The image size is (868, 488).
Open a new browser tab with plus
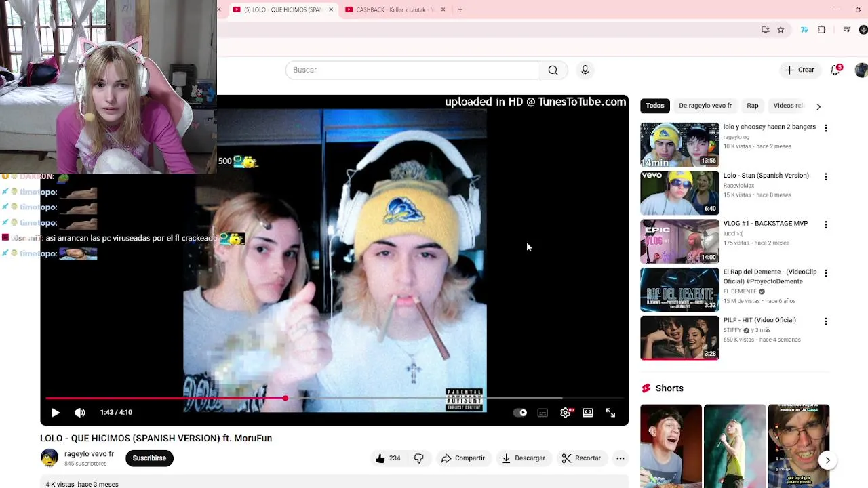(x=460, y=9)
